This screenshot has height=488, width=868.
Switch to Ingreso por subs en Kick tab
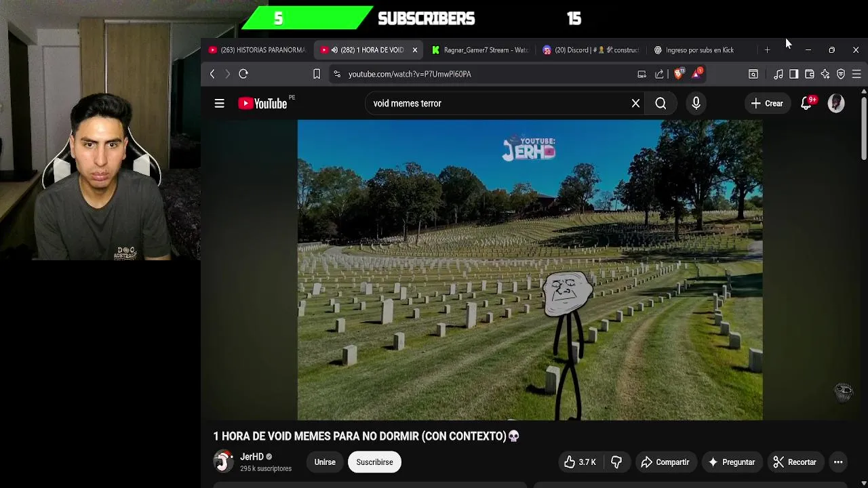(x=701, y=50)
